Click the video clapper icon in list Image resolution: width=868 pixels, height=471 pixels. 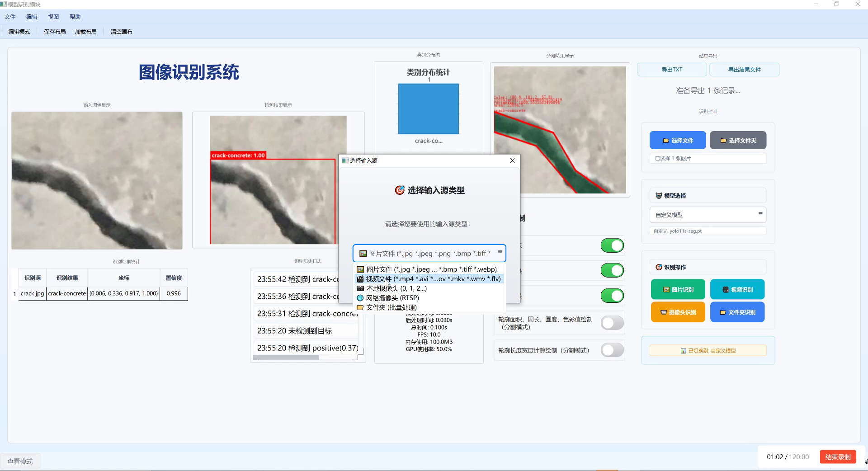click(x=360, y=279)
